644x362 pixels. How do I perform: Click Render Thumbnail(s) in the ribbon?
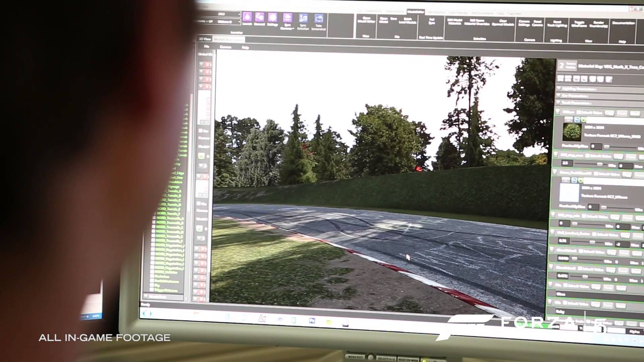point(598,24)
